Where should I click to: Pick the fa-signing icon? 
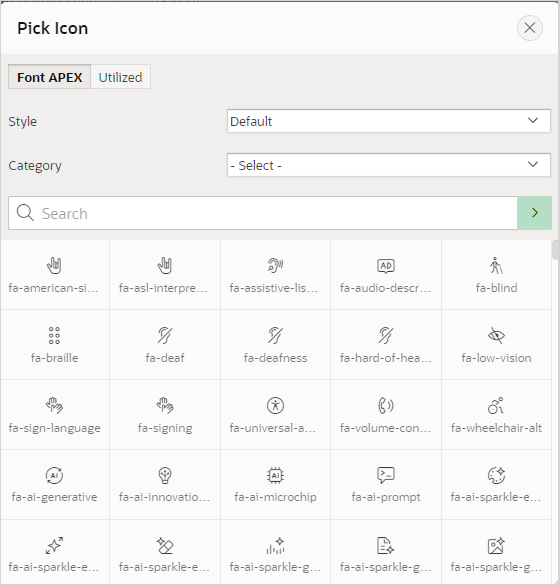click(x=165, y=414)
